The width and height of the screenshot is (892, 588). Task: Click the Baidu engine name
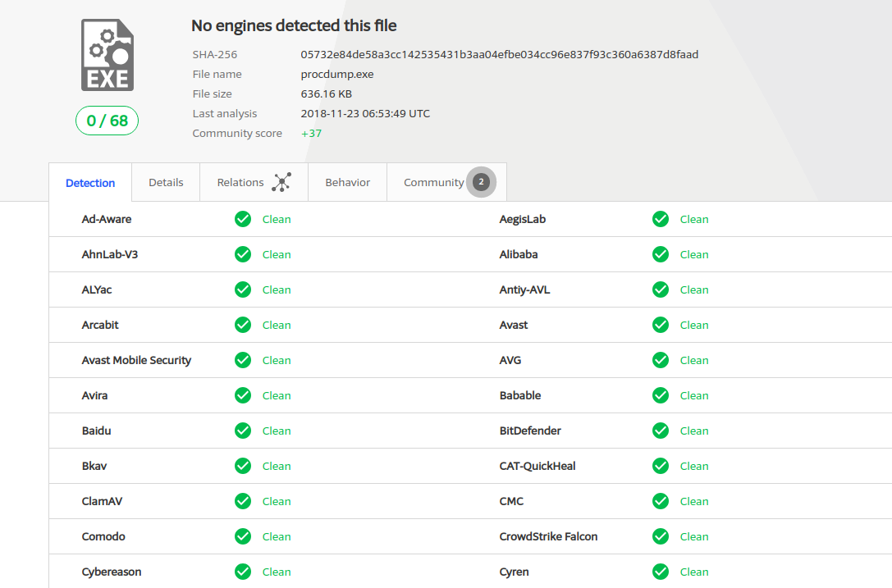[x=96, y=431]
